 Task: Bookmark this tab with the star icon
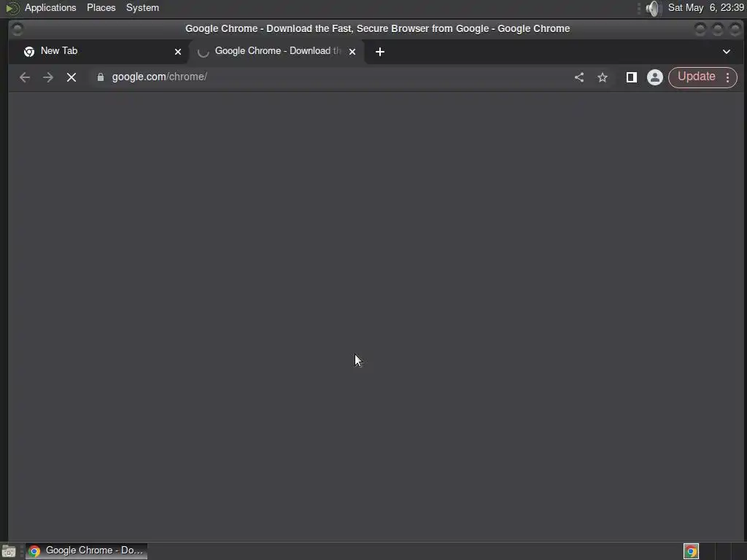[603, 77]
